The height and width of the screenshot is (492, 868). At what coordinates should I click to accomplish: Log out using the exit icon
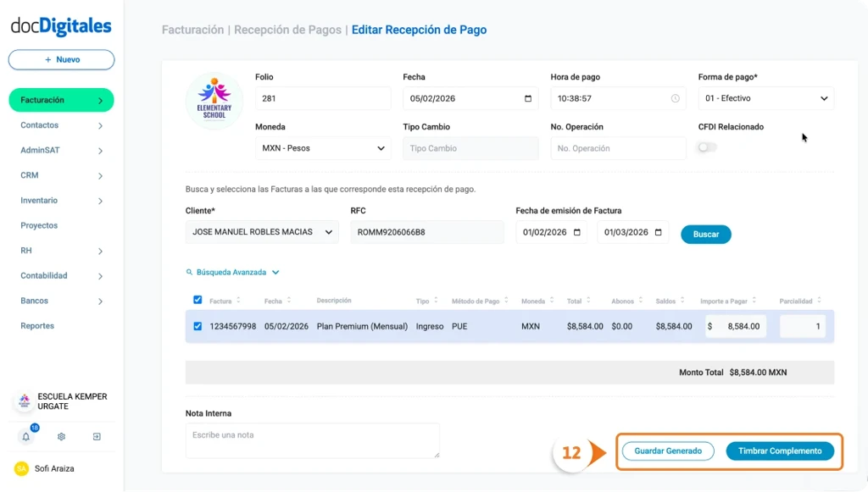click(x=97, y=436)
